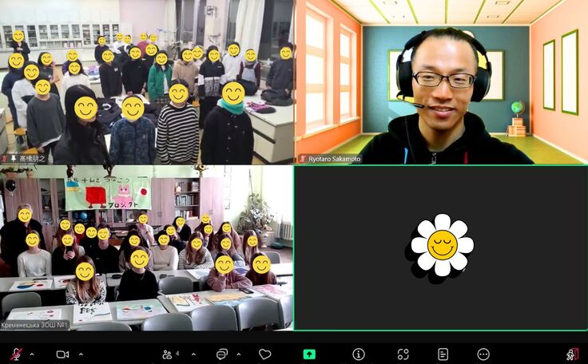This screenshot has height=364, width=588.
Task: Open Reactions with the heart icon
Action: point(264,354)
